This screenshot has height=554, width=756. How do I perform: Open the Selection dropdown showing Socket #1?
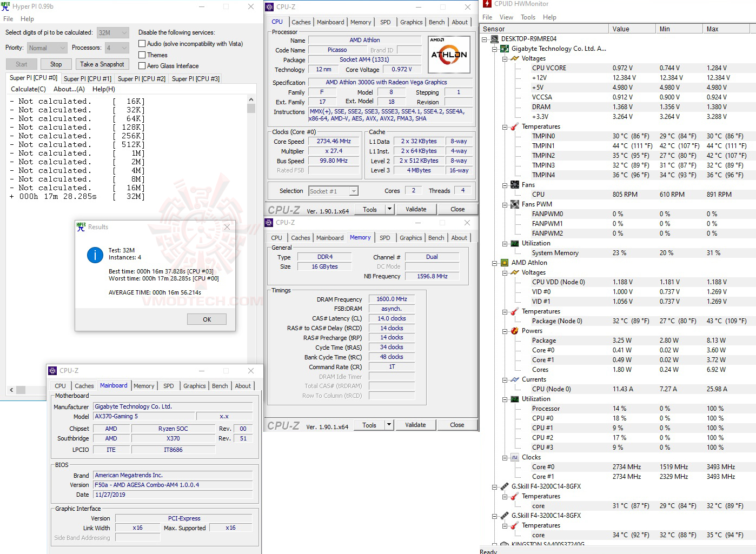pos(333,191)
